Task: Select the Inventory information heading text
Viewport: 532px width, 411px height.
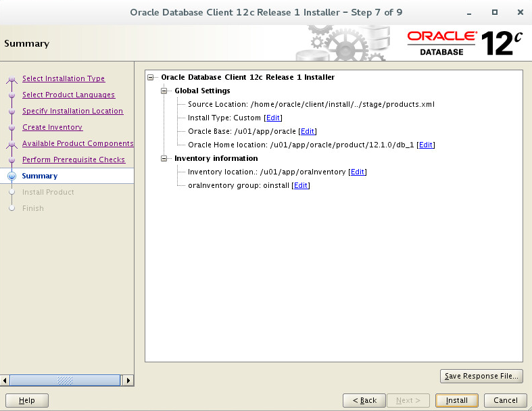Action: pos(216,158)
